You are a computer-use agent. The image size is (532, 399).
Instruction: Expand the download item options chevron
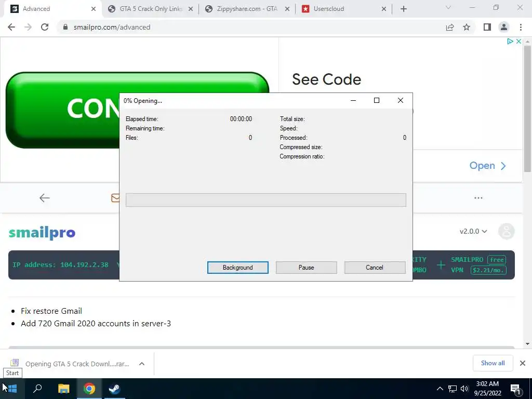point(142,364)
